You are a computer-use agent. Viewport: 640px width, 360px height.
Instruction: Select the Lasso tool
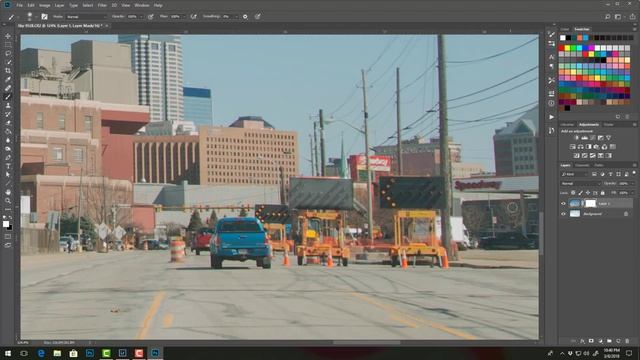(x=8, y=53)
